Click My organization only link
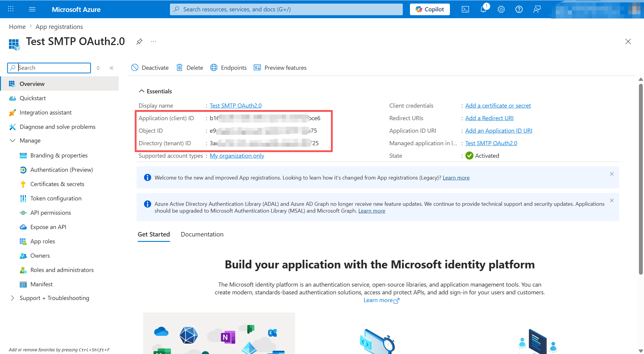The height and width of the screenshot is (354, 644). pos(237,156)
